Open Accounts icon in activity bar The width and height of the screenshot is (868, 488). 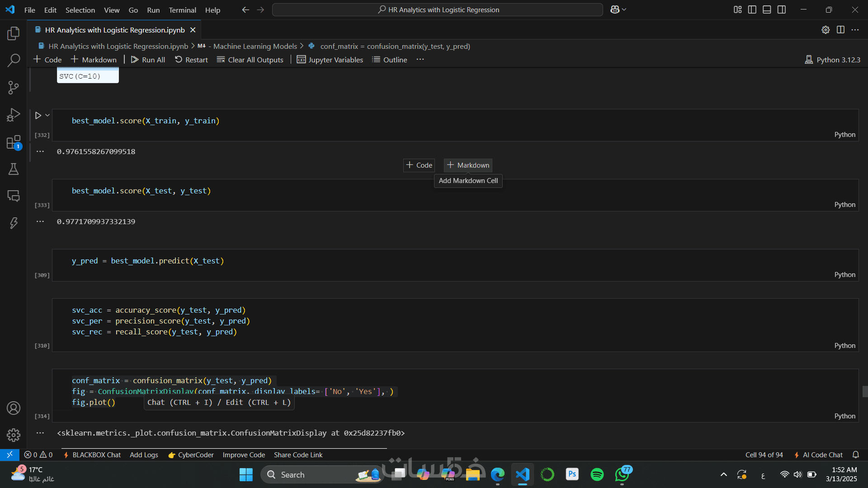(14, 408)
